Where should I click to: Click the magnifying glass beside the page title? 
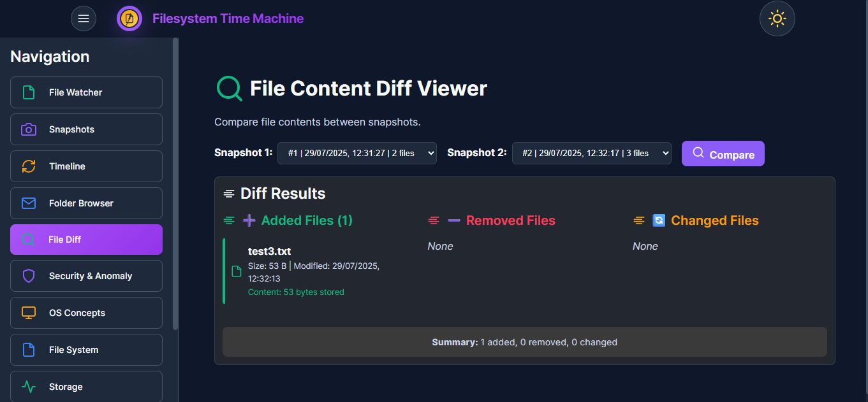pyautogui.click(x=229, y=88)
